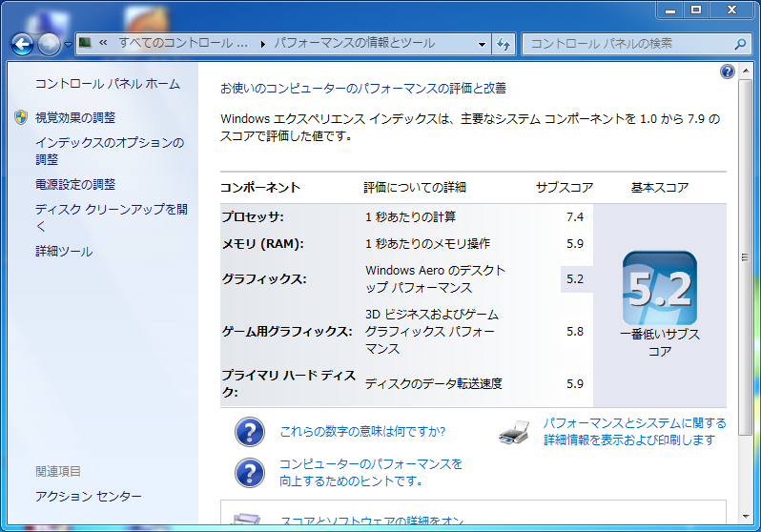Select すべてのコントロール breadcrumb segment
This screenshot has width=761, height=532.
coord(183,43)
